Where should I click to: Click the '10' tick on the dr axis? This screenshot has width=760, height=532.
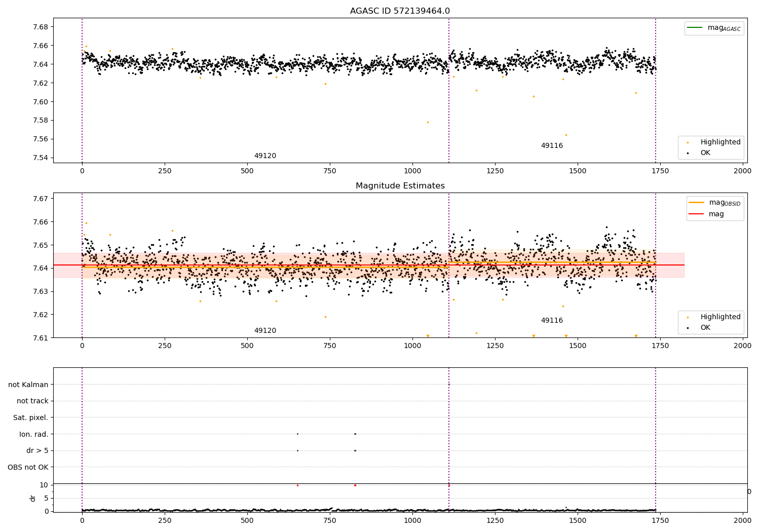(44, 485)
